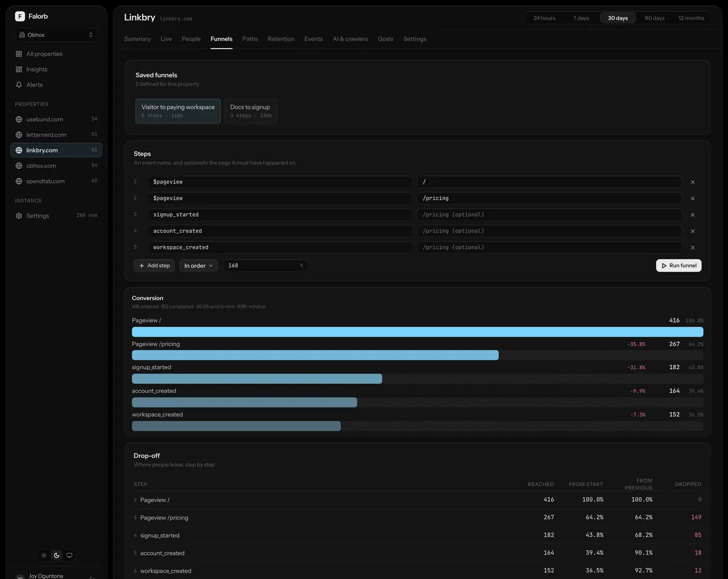Click the Add step button
Image resolution: width=728 pixels, height=579 pixels.
click(x=154, y=266)
